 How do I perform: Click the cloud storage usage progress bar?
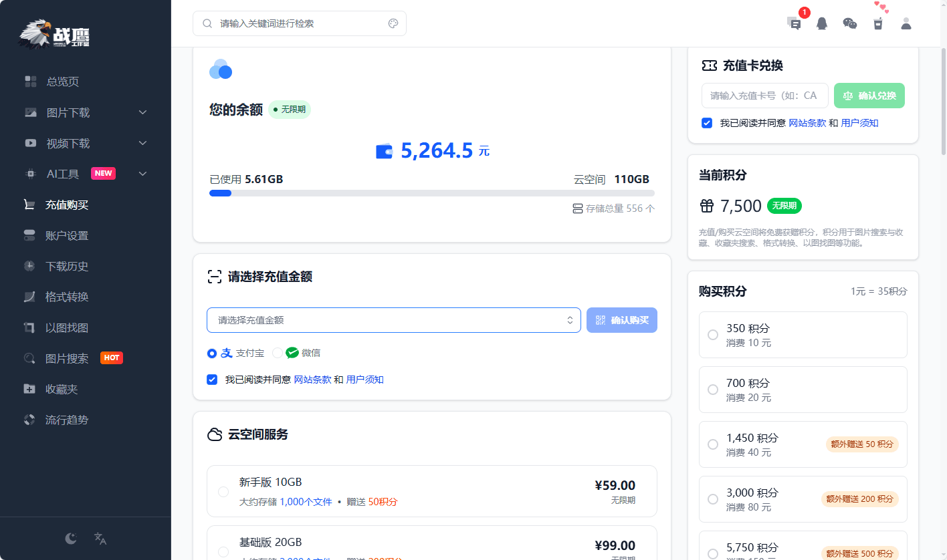(432, 193)
